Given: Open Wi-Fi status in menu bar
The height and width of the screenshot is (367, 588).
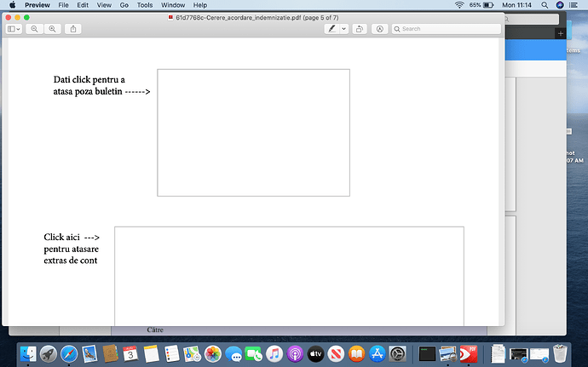Looking at the screenshot, I should coord(459,5).
